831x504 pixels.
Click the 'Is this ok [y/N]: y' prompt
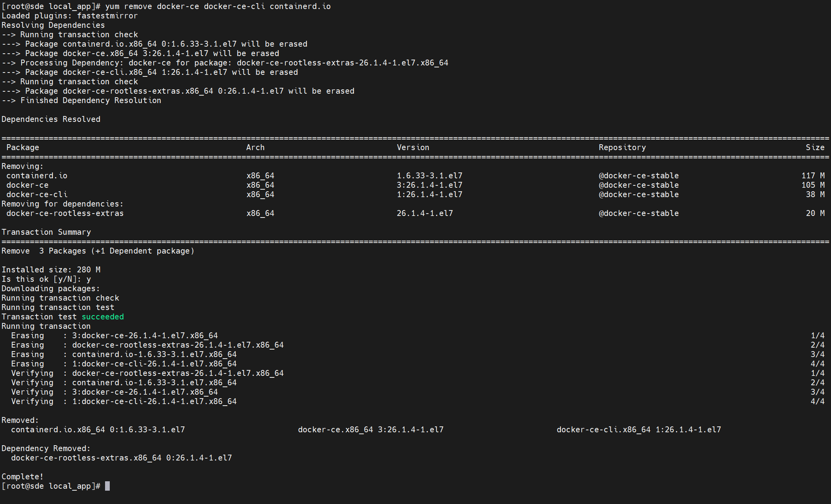coord(46,279)
